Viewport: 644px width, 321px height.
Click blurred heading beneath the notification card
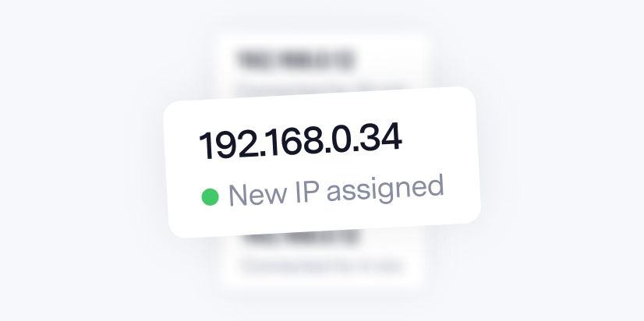pos(300,239)
